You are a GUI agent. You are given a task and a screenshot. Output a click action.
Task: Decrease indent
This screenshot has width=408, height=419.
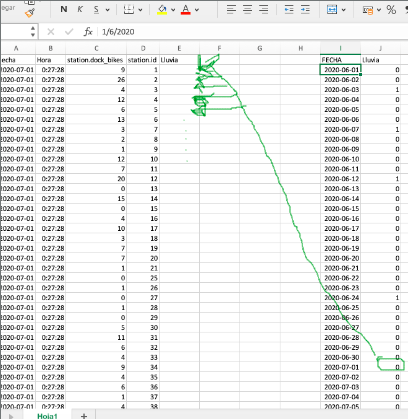(x=289, y=9)
